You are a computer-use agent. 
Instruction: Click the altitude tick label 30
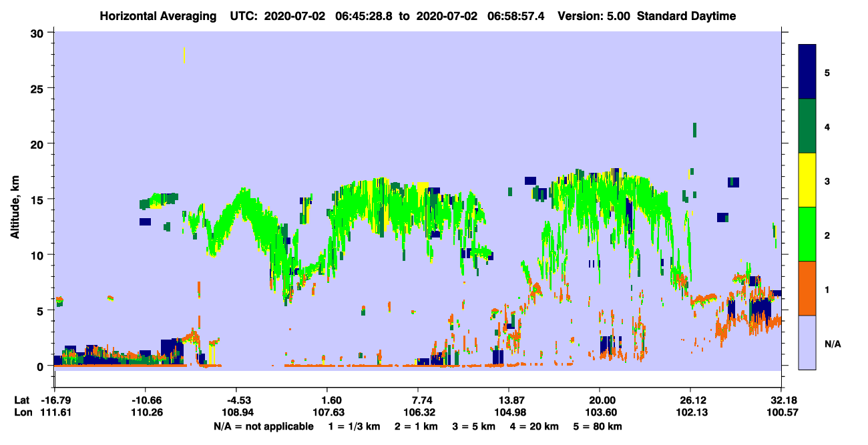coord(39,33)
